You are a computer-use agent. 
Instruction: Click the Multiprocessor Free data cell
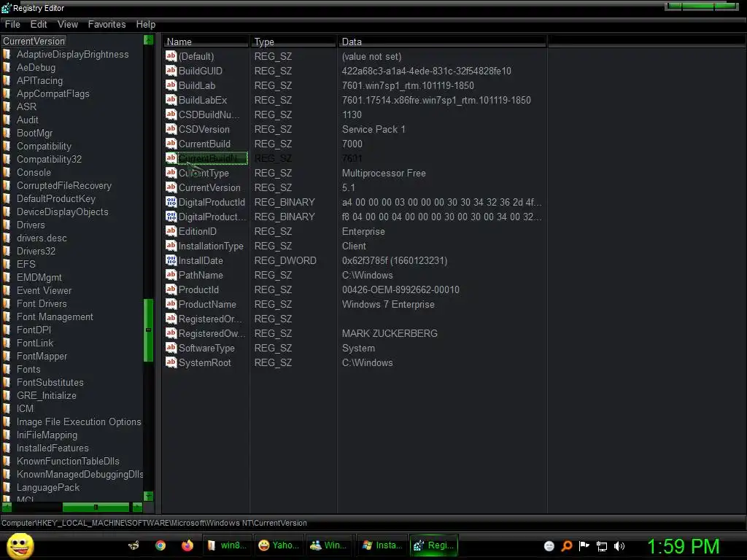pos(384,173)
